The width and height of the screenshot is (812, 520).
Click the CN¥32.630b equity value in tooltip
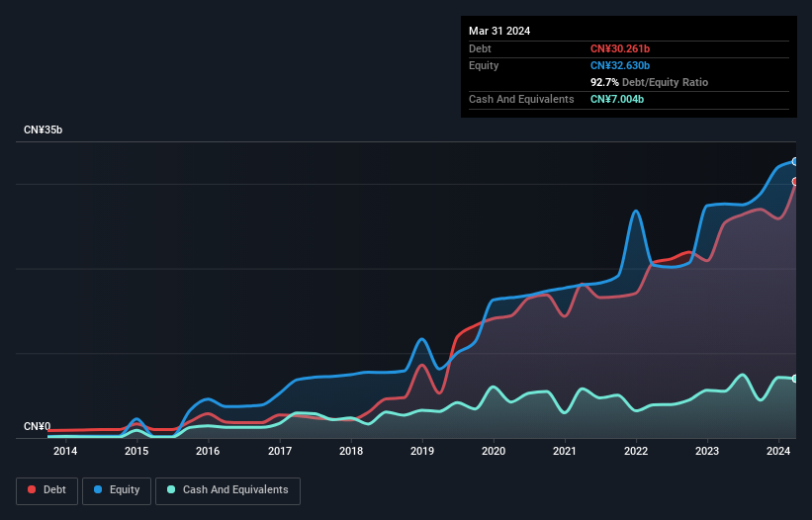(x=619, y=65)
